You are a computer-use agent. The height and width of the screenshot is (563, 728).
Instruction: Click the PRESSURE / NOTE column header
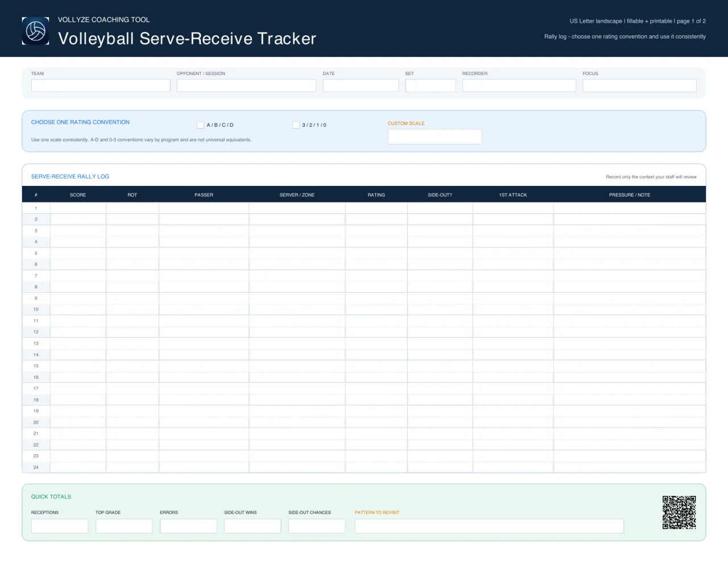(630, 195)
